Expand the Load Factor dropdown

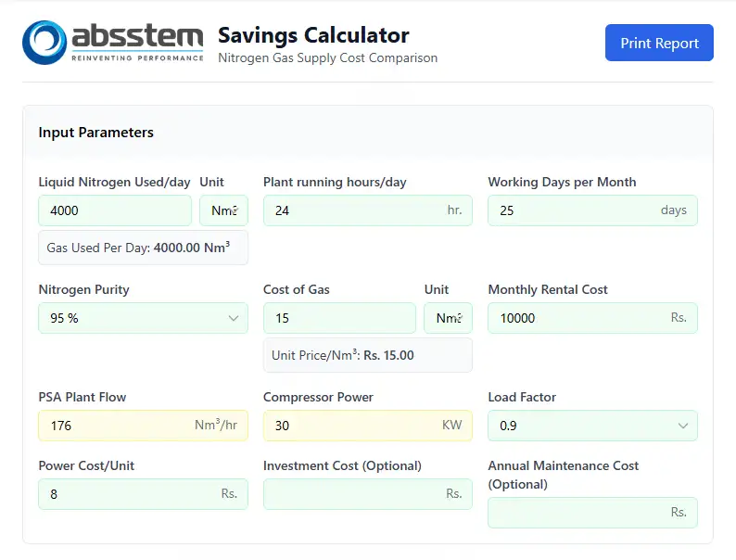(x=592, y=426)
